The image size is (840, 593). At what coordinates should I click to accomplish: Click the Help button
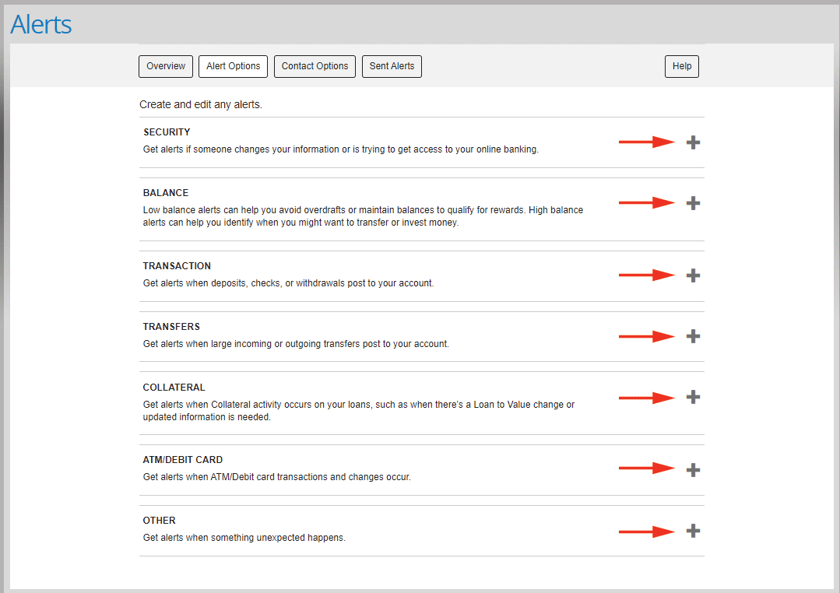point(682,66)
